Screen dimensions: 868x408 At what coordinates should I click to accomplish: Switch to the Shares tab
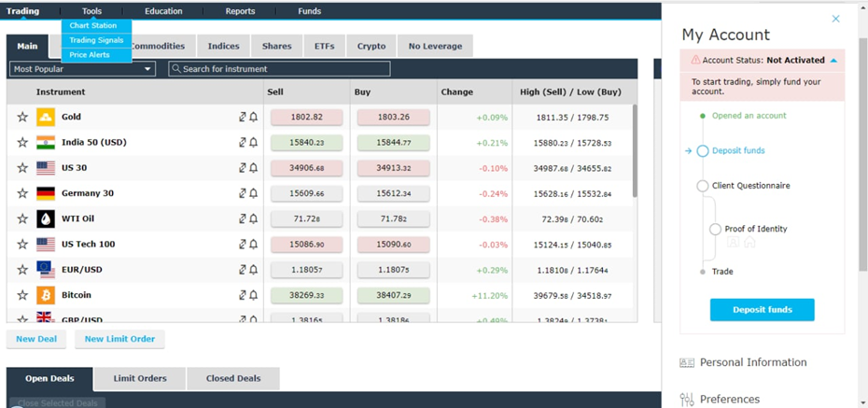click(x=277, y=47)
